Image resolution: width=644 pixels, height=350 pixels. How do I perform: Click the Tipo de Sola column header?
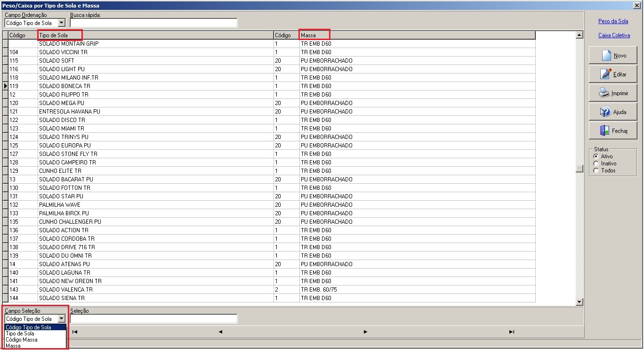156,35
